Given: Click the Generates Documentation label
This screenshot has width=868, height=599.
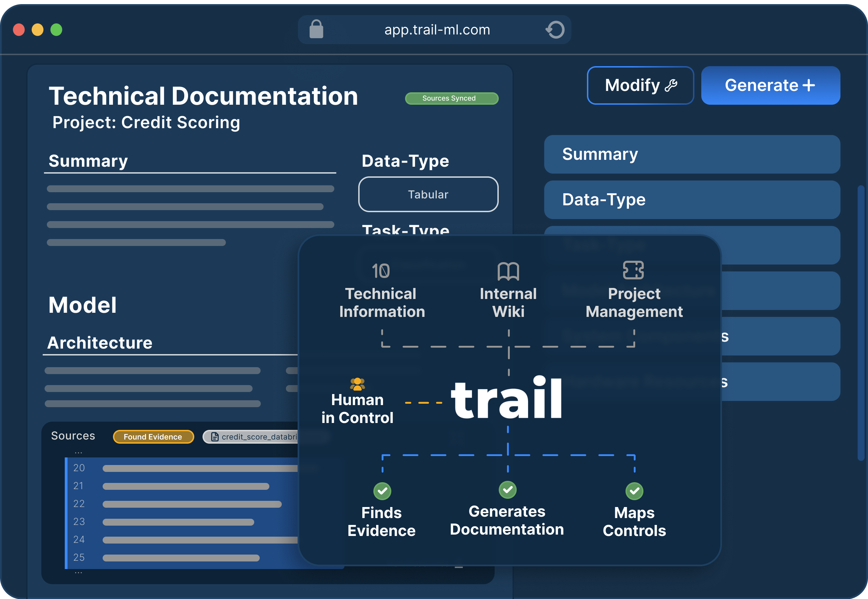Looking at the screenshot, I should [507, 520].
